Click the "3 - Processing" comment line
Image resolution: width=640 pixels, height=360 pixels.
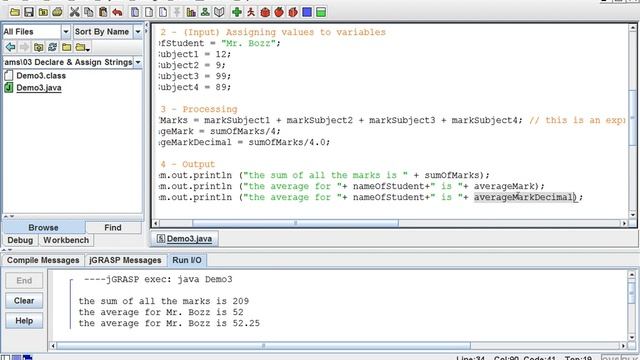pyautogui.click(x=199, y=109)
